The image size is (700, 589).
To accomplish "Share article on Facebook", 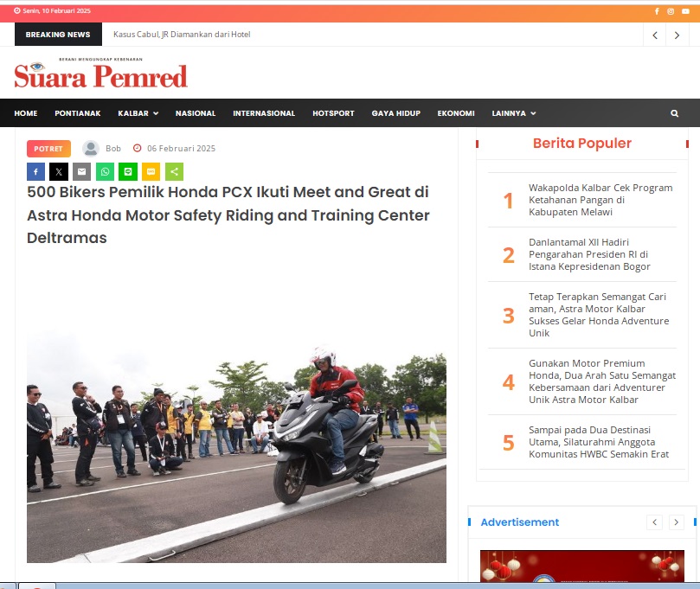I will pyautogui.click(x=35, y=172).
